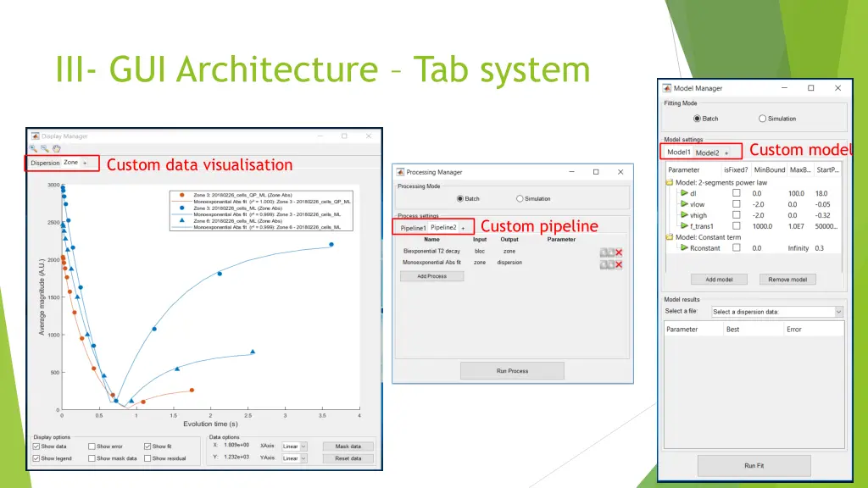Uncheck the Show legend checkbox
868x488 pixels.
(36, 458)
